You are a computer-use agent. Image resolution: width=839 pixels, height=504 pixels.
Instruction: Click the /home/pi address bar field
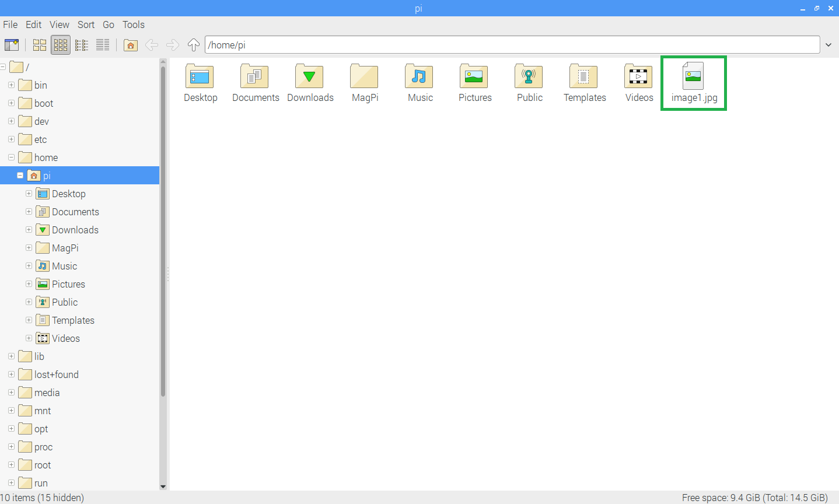[x=511, y=45]
